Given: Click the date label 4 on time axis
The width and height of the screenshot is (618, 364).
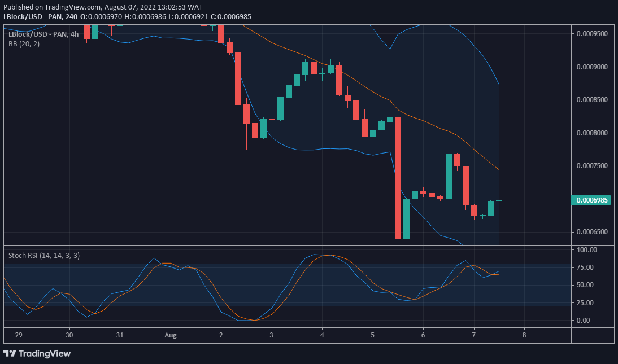Looking at the screenshot, I should pos(322,335).
